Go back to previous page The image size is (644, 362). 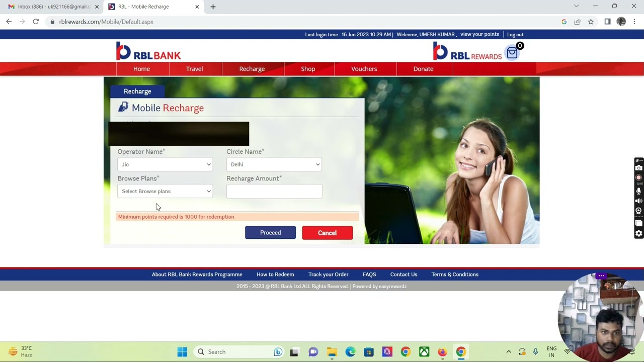9,22
